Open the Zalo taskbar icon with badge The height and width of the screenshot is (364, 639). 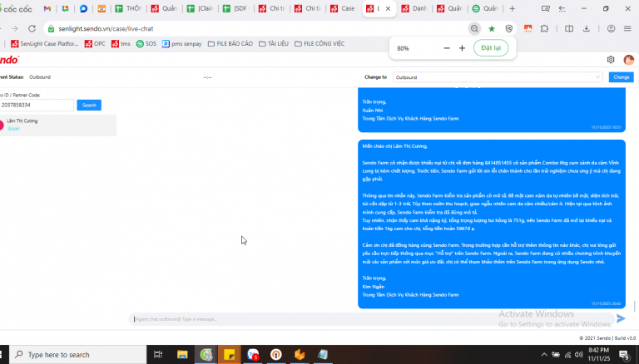tap(253, 355)
